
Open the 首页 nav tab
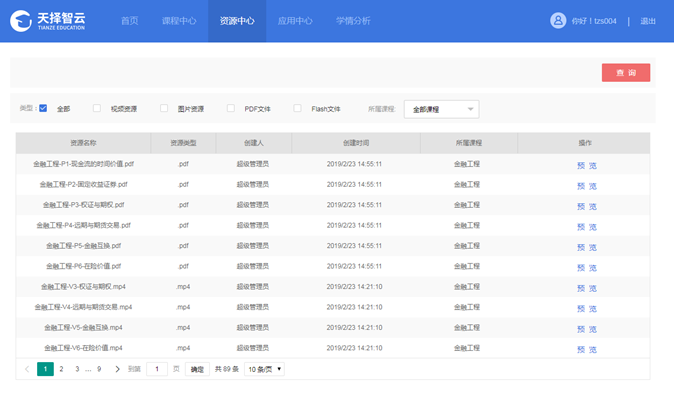129,21
